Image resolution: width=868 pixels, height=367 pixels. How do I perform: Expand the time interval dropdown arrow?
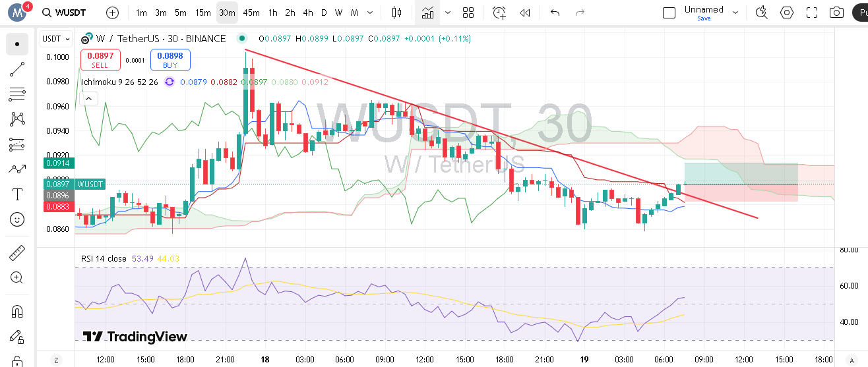pos(370,13)
